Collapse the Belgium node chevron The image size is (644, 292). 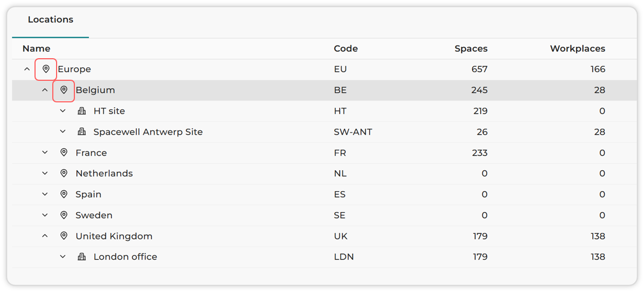pyautogui.click(x=45, y=90)
